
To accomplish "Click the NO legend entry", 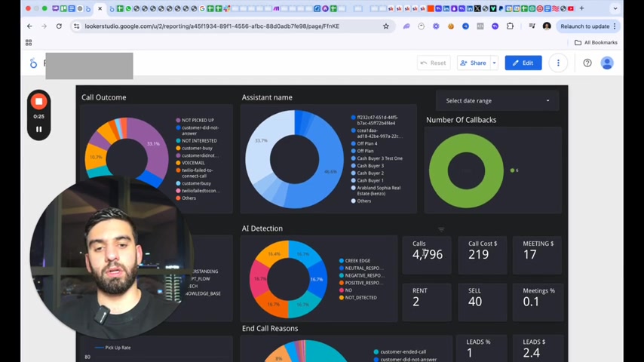I will pyautogui.click(x=345, y=290).
